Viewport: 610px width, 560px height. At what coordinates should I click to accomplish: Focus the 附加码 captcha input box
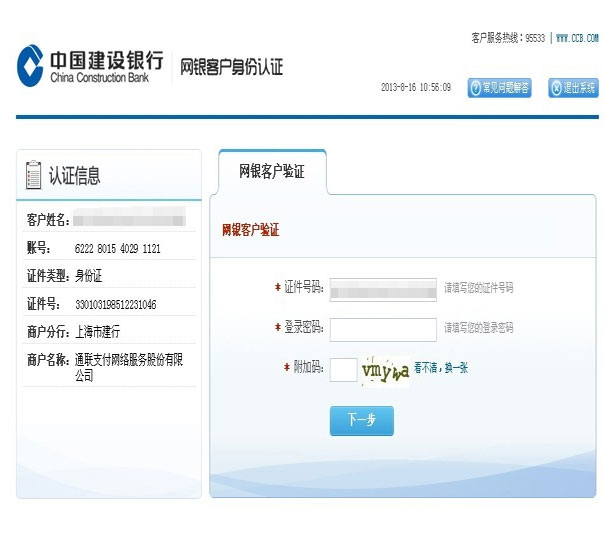click(344, 370)
